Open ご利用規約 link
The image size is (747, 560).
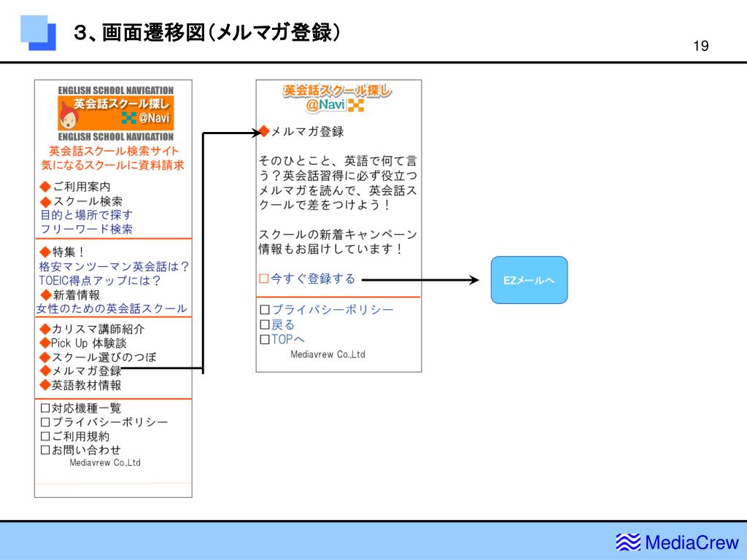[75, 436]
